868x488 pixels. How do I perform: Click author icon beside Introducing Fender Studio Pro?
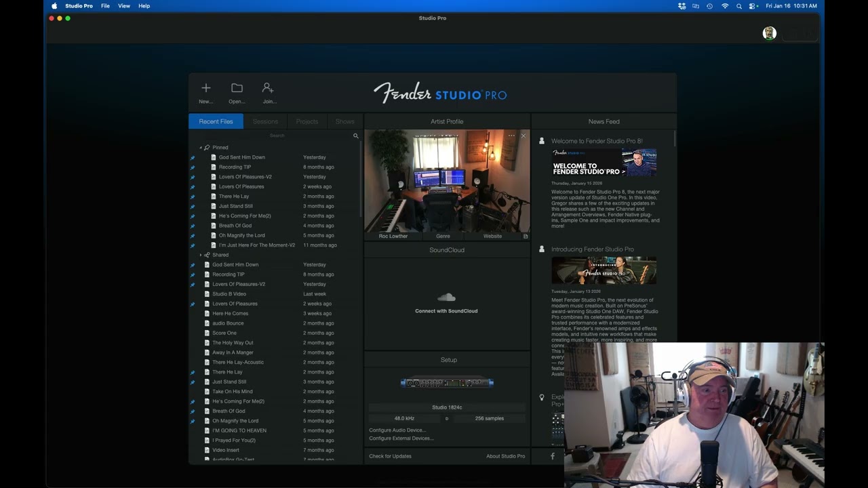[x=541, y=249]
